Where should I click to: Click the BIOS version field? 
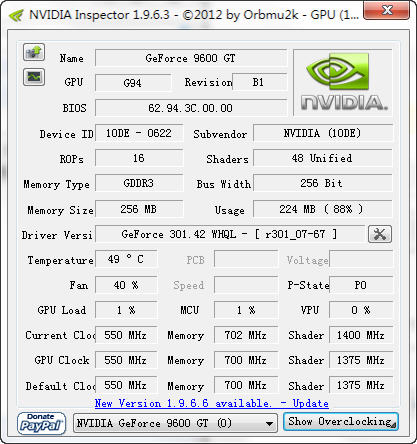click(191, 108)
